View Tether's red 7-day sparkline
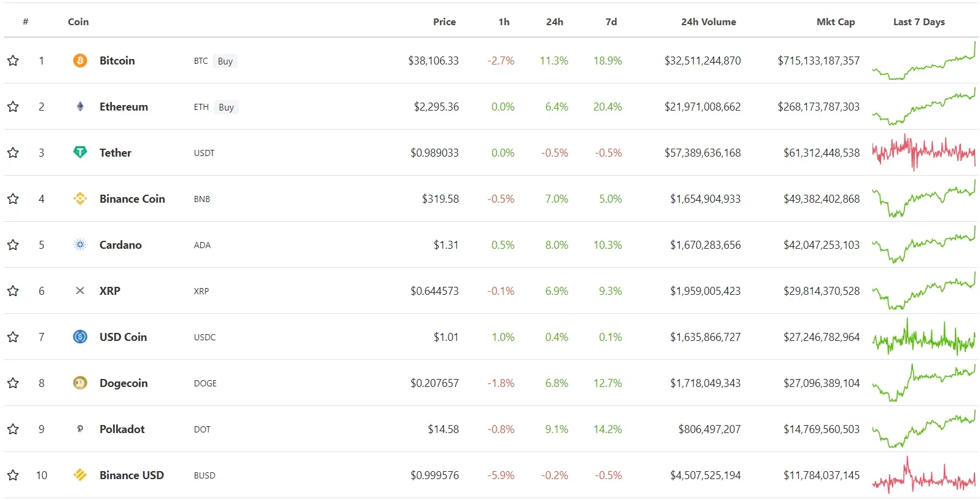 [924, 152]
